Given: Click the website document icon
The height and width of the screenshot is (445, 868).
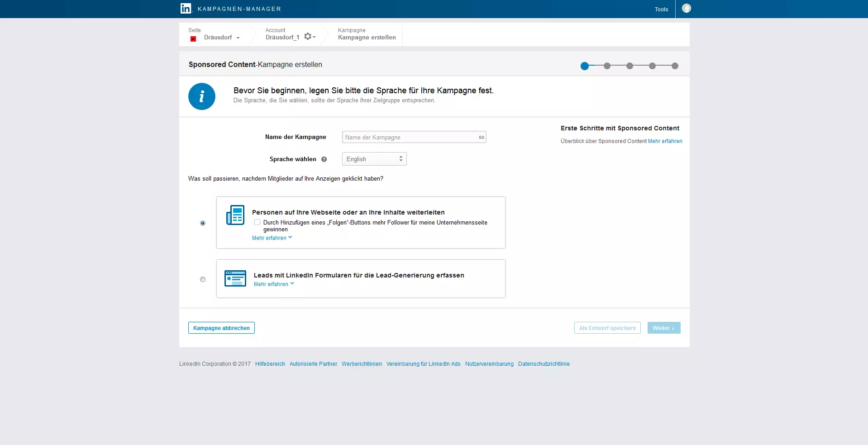Looking at the screenshot, I should click(235, 215).
